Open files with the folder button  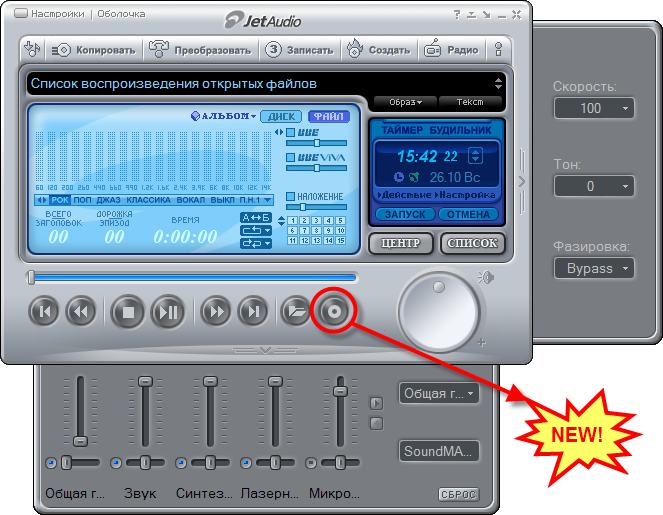point(296,312)
